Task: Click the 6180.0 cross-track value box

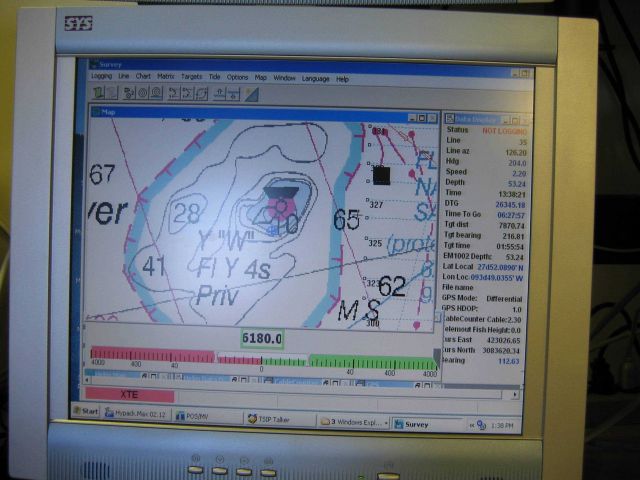Action: point(262,339)
